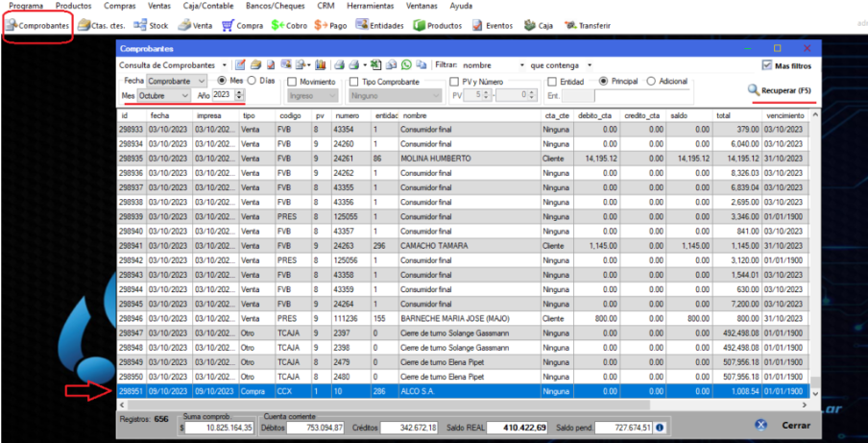
Task: Open the Consulta de Comprobantes dropdown
Action: (224, 64)
